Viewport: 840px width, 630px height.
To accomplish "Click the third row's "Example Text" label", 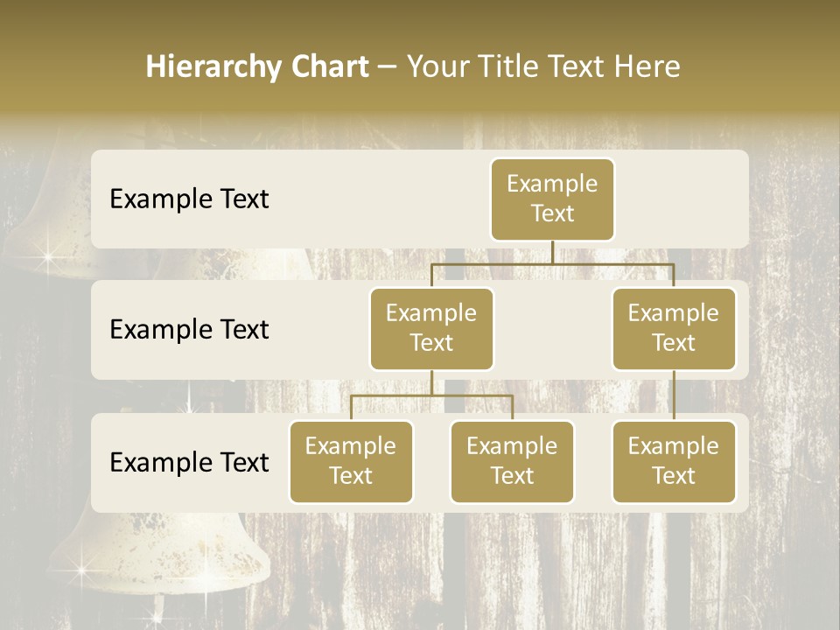I will pyautogui.click(x=189, y=462).
